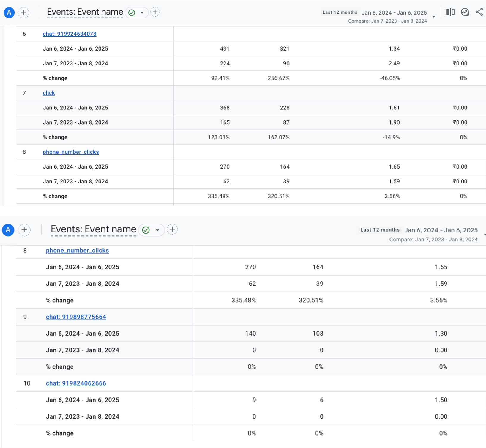This screenshot has width=486, height=448.
Task: Open the compare view columns icon
Action: point(450,12)
